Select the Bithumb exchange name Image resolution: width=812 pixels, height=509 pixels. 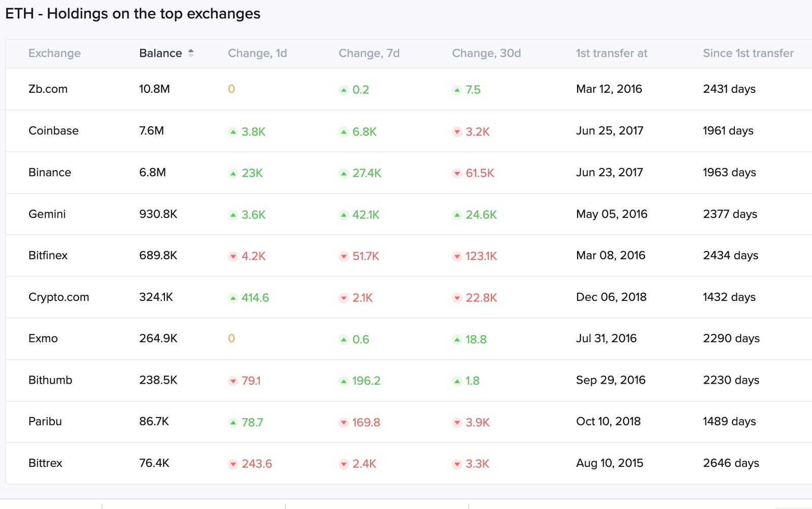coord(50,380)
